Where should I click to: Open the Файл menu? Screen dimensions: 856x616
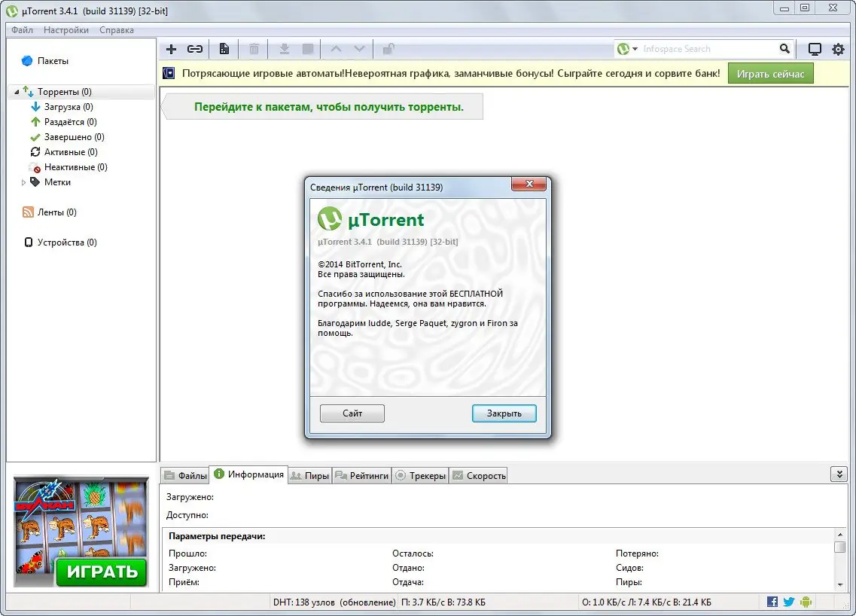22,30
